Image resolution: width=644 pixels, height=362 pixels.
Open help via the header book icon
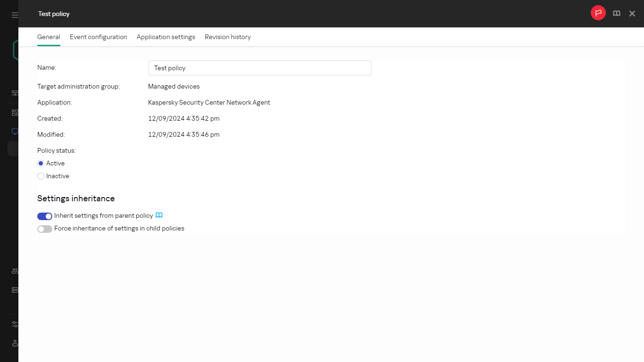tap(616, 14)
